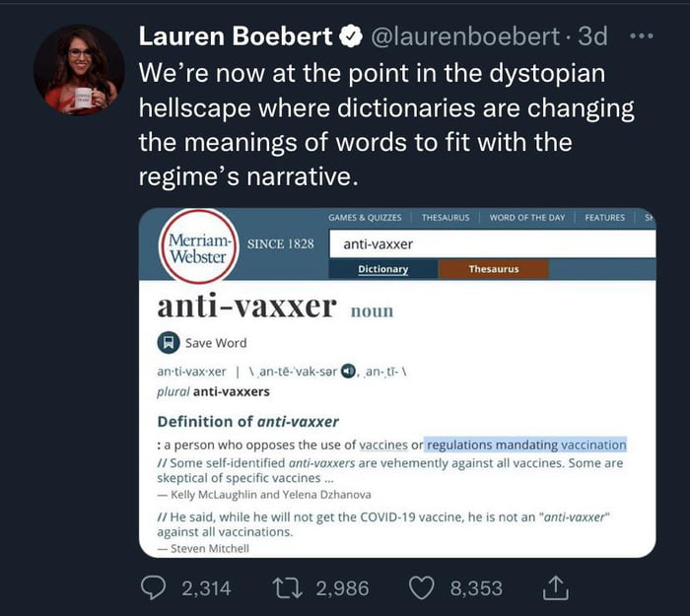Click the blue verified badge
Screen dimensions: 690x616
point(351,36)
